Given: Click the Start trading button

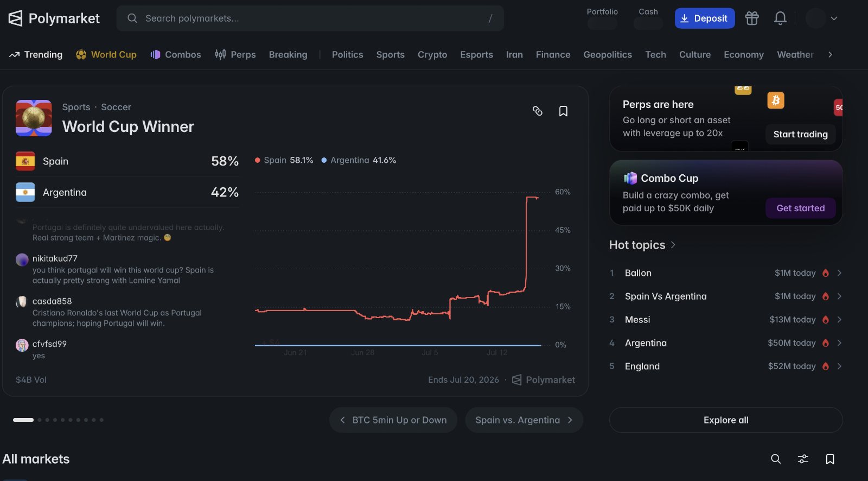Looking at the screenshot, I should coord(801,134).
